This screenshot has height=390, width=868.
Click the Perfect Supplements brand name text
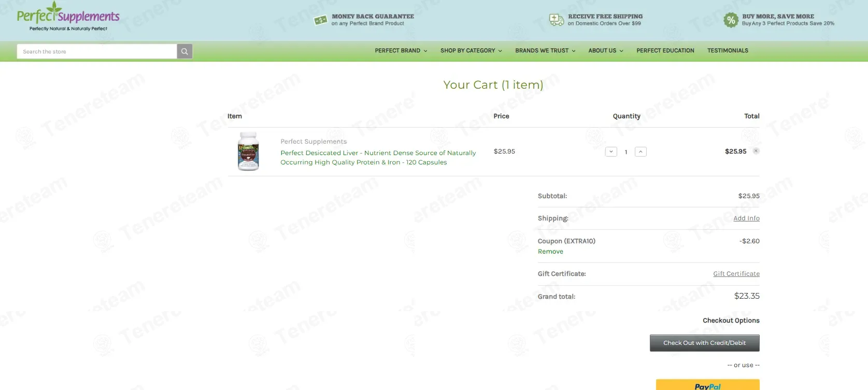click(314, 142)
